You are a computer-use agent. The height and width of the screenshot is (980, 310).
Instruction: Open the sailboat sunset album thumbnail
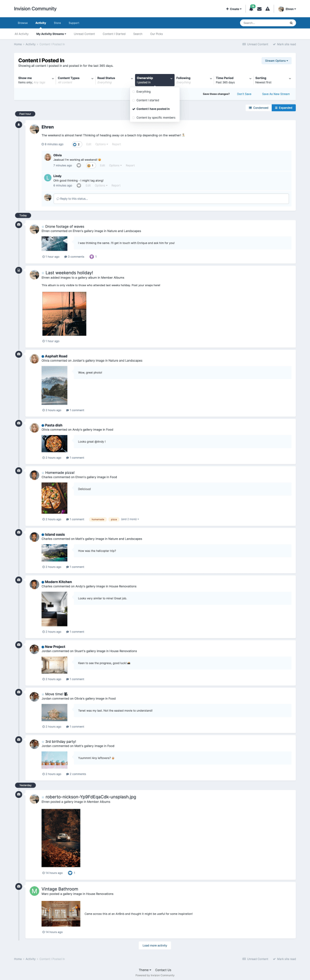(64, 314)
